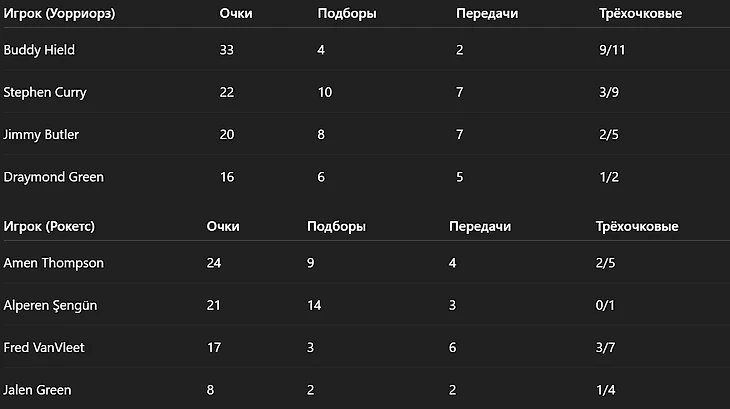730x409 pixels.
Task: Select Stephen Curry's 10 rebounds cell
Action: point(325,92)
